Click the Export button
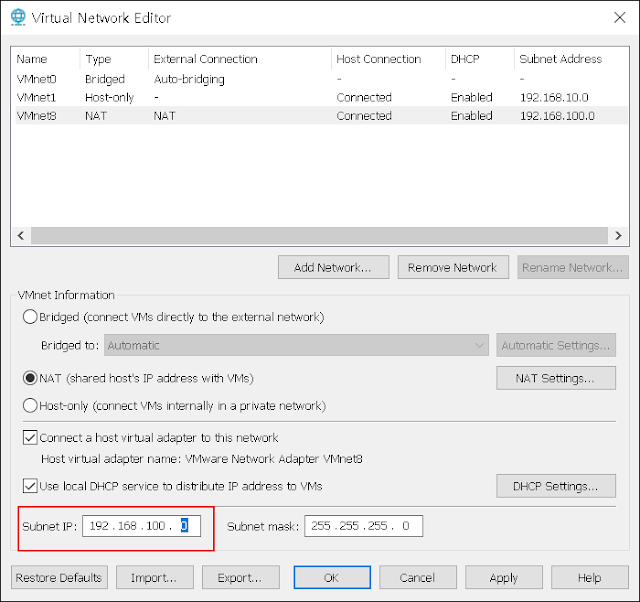The height and width of the screenshot is (602, 640). pyautogui.click(x=241, y=578)
